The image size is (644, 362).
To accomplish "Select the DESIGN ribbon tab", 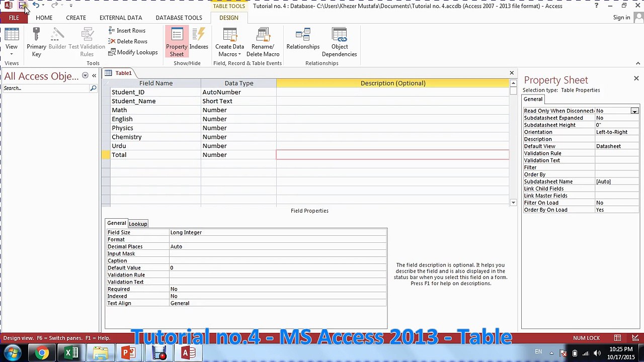I will pos(228,18).
